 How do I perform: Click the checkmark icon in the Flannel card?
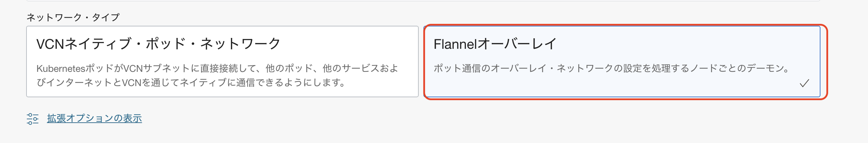pos(804,83)
